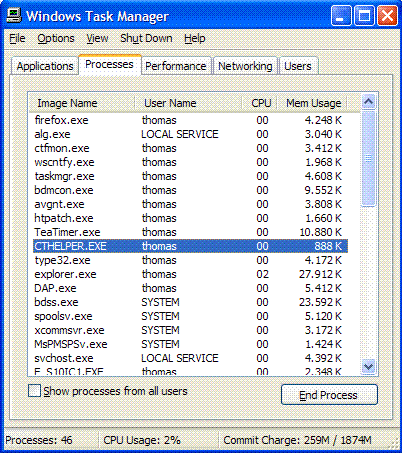
Task: Open the Shut Down menu
Action: pyautogui.click(x=146, y=38)
